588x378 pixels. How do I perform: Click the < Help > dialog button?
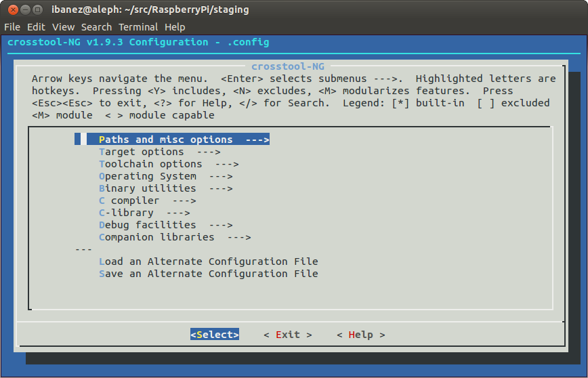[361, 335]
